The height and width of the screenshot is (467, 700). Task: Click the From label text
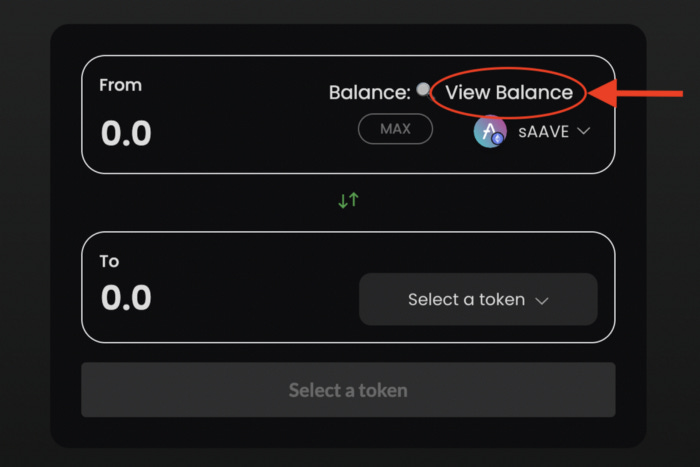(121, 85)
